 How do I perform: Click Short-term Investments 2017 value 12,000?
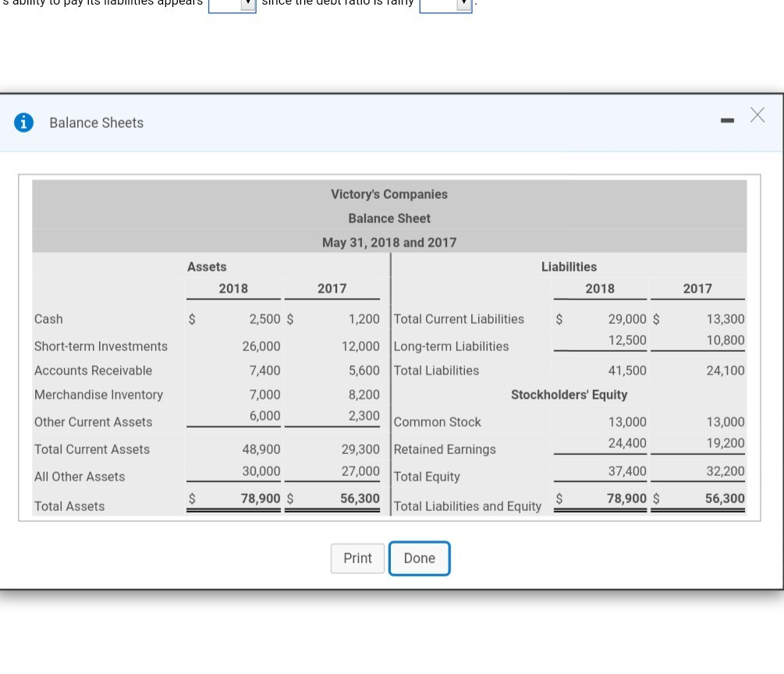[x=360, y=346]
